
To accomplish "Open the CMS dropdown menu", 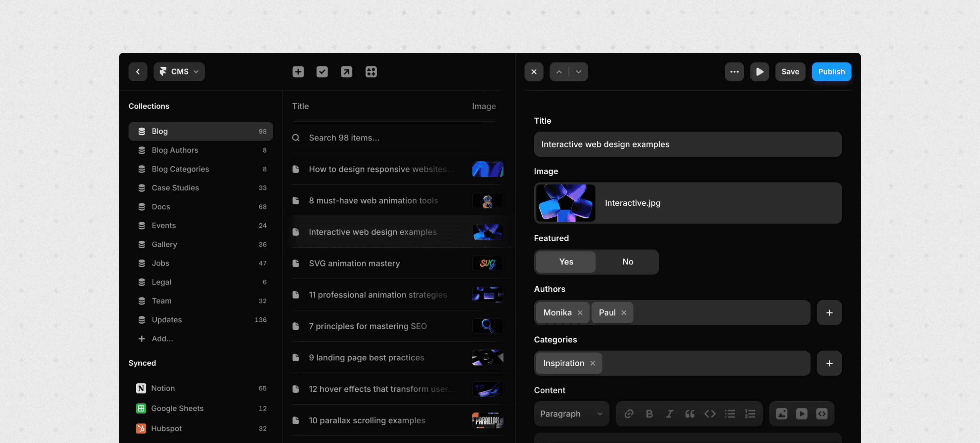I will (179, 71).
